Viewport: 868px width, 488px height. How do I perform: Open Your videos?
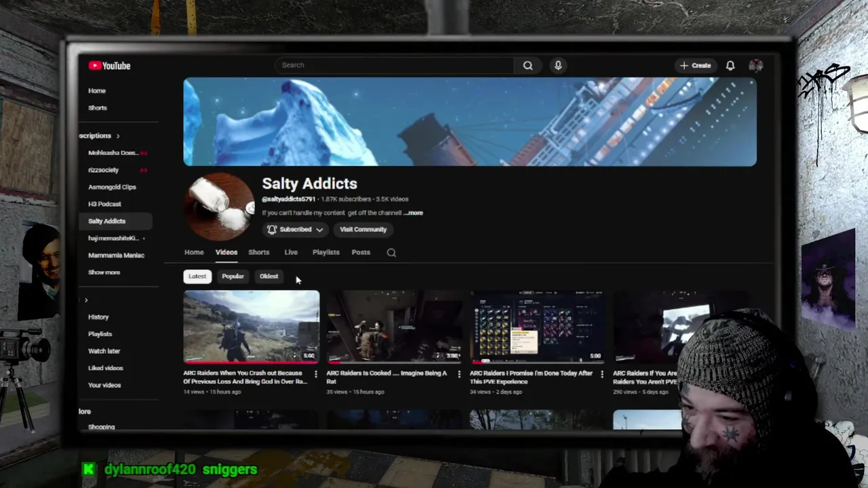coord(104,385)
